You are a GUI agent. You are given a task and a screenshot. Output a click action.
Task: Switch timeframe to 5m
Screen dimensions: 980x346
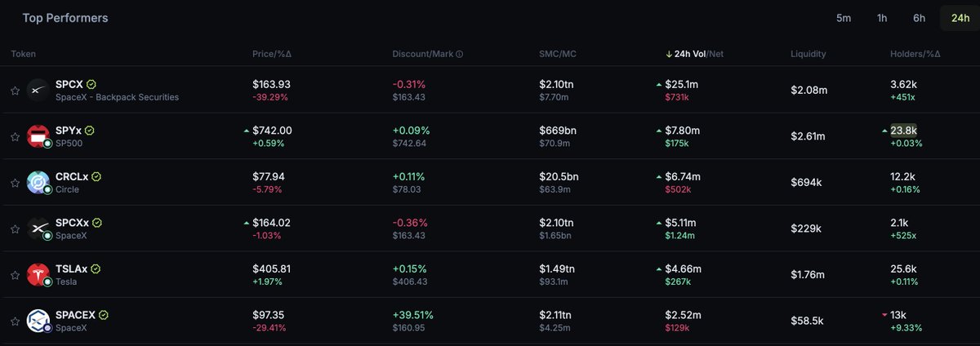844,18
